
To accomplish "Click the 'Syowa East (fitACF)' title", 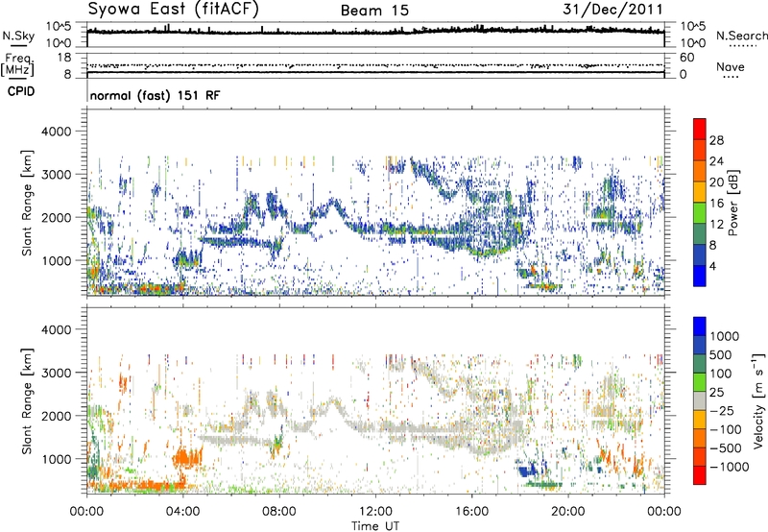I will click(x=174, y=10).
